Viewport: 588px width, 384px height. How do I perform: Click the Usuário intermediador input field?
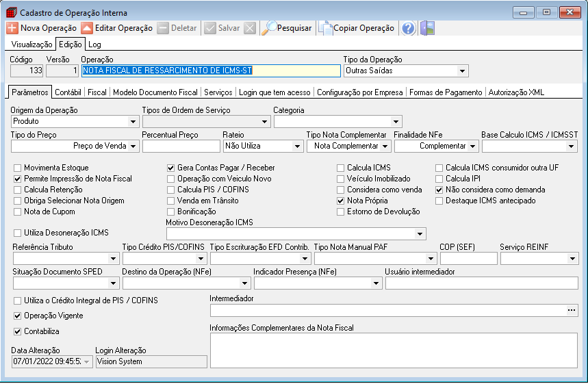[481, 283]
